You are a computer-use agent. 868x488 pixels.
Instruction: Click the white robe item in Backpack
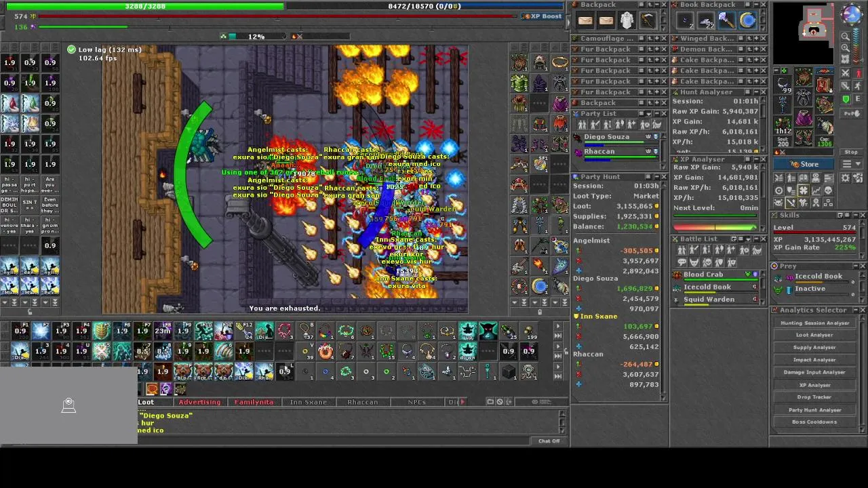627,21
